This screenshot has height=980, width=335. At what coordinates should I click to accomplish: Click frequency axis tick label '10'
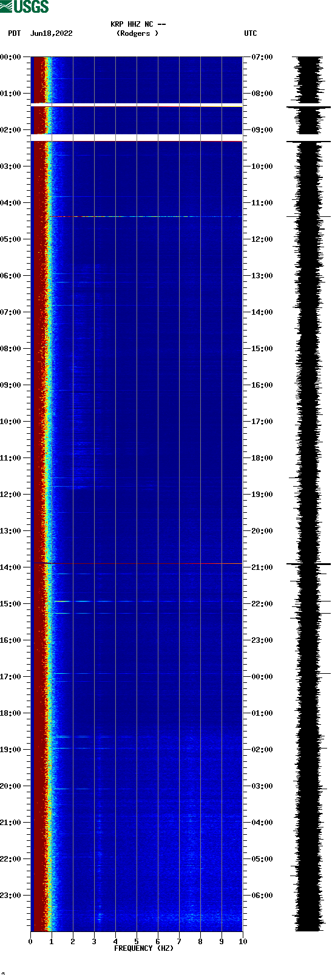click(x=243, y=942)
